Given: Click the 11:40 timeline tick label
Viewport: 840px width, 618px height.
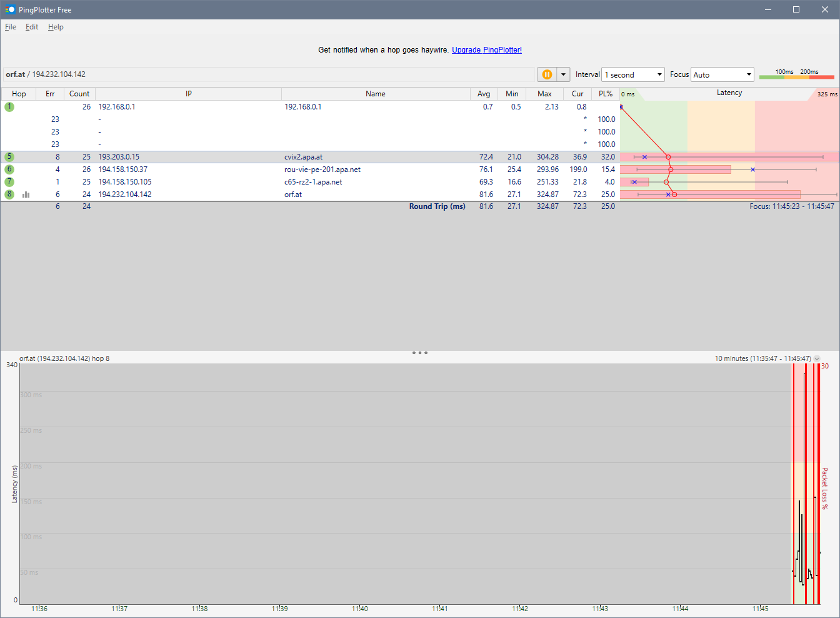Looking at the screenshot, I should click(x=359, y=609).
